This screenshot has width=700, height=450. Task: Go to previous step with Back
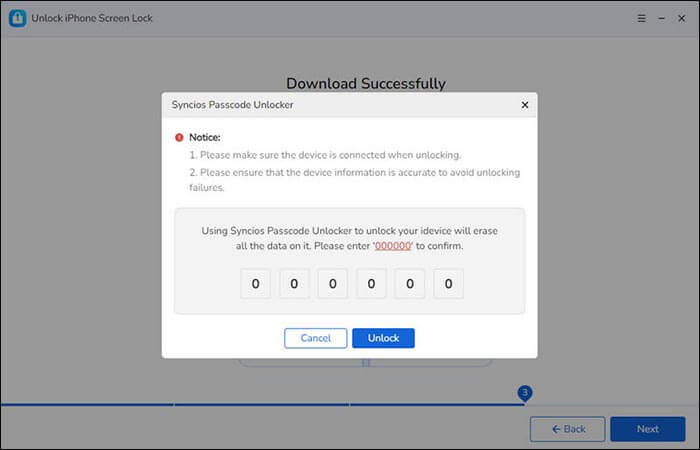[x=567, y=429]
